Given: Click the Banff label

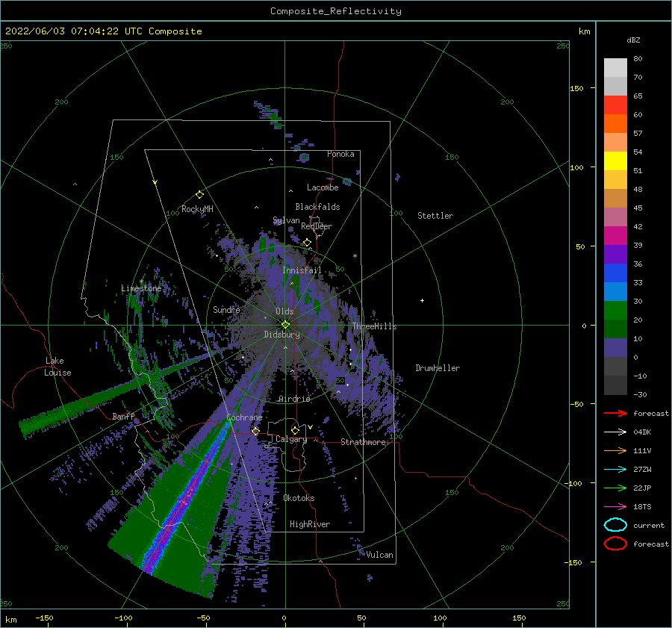Looking at the screenshot, I should [123, 416].
